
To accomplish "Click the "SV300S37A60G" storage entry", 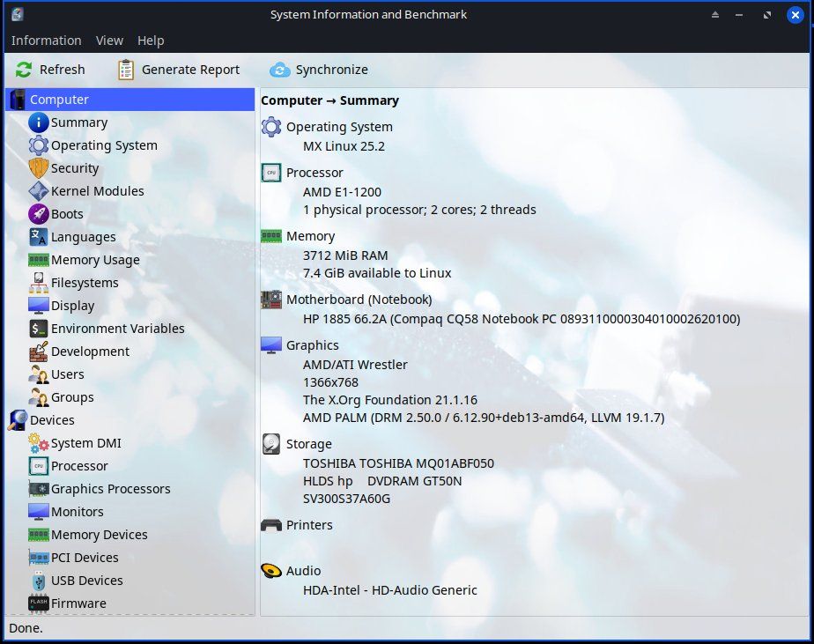I will pyautogui.click(x=346, y=499).
